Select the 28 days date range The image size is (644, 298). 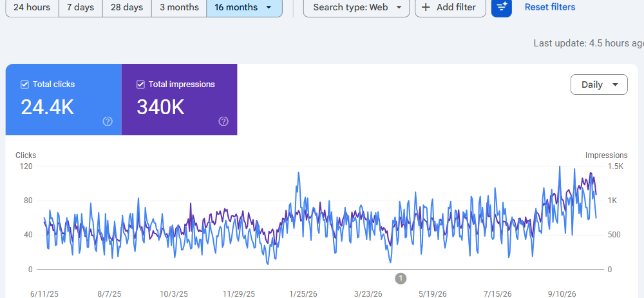127,7
